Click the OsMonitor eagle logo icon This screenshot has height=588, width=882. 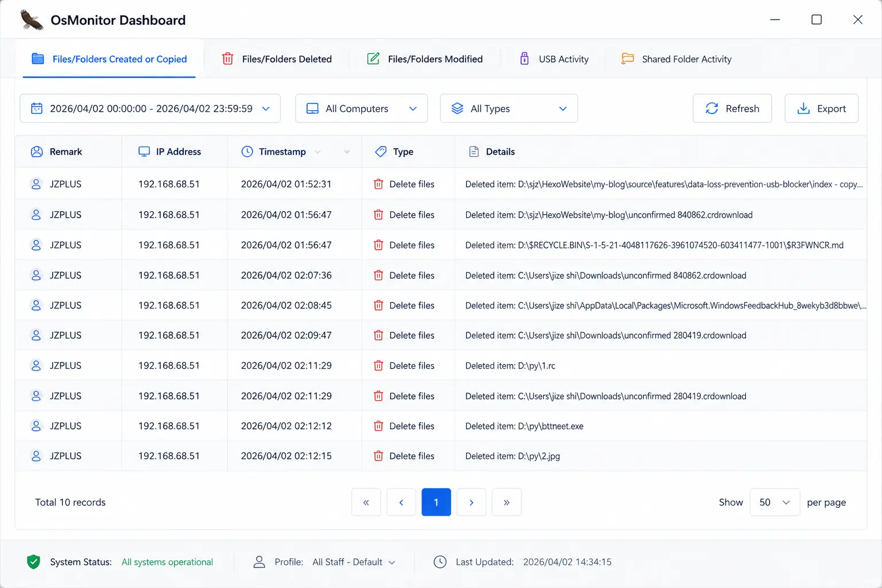tap(32, 20)
